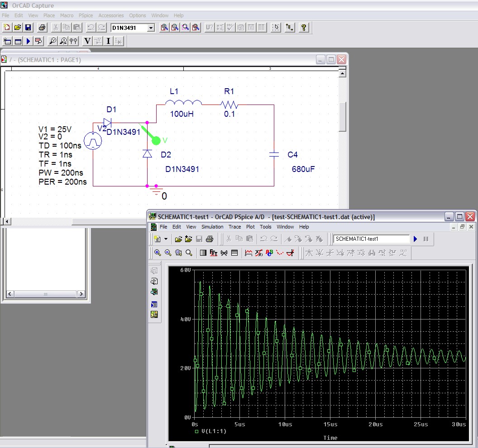
Task: Open the D1N3491 part dropdown arrow
Action: click(151, 28)
